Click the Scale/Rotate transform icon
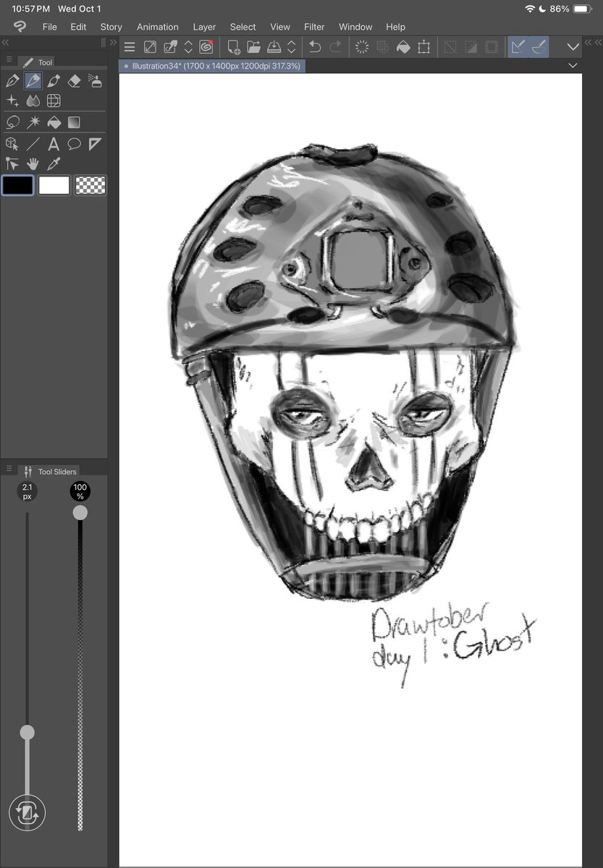The width and height of the screenshot is (603, 868). click(424, 48)
